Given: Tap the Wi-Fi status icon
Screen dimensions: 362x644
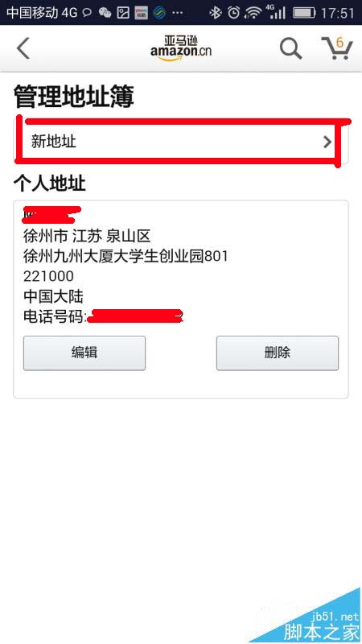Looking at the screenshot, I should pyautogui.click(x=253, y=13).
